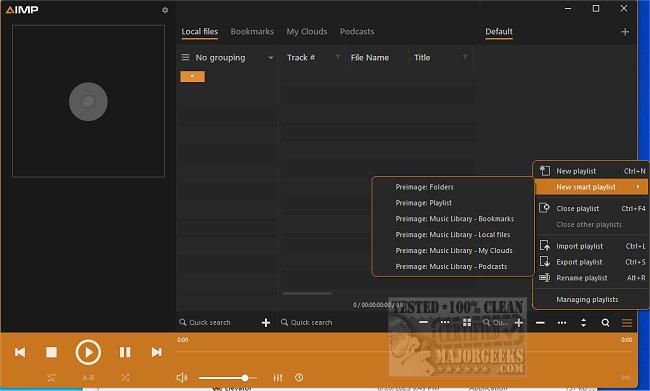Switch the library view using the grid icon
Screen dimensions: 650x391
(x=467, y=323)
